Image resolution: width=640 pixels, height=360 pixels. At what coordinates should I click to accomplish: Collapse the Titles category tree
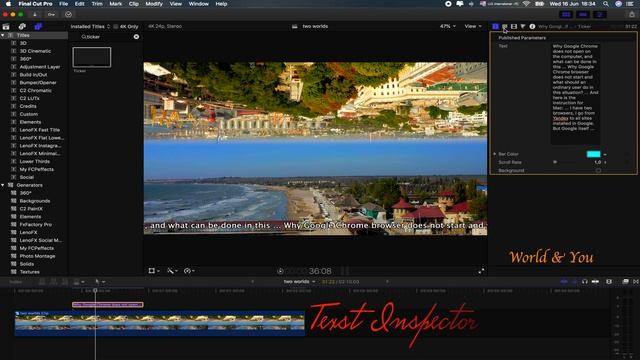tap(3, 36)
